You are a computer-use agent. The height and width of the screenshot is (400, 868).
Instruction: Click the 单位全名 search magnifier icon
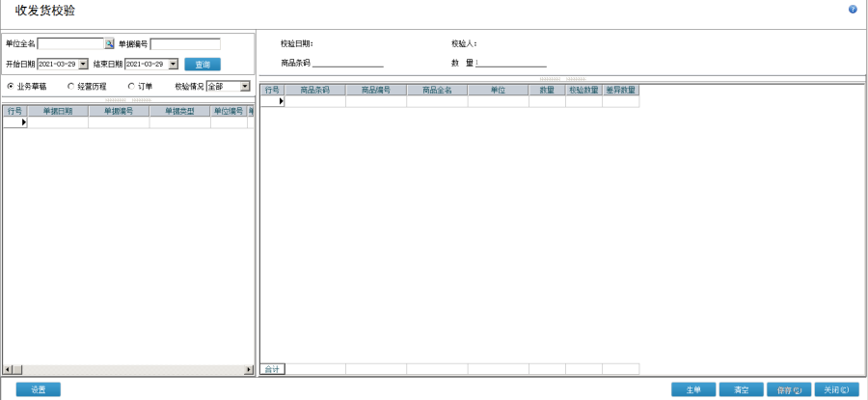point(110,44)
